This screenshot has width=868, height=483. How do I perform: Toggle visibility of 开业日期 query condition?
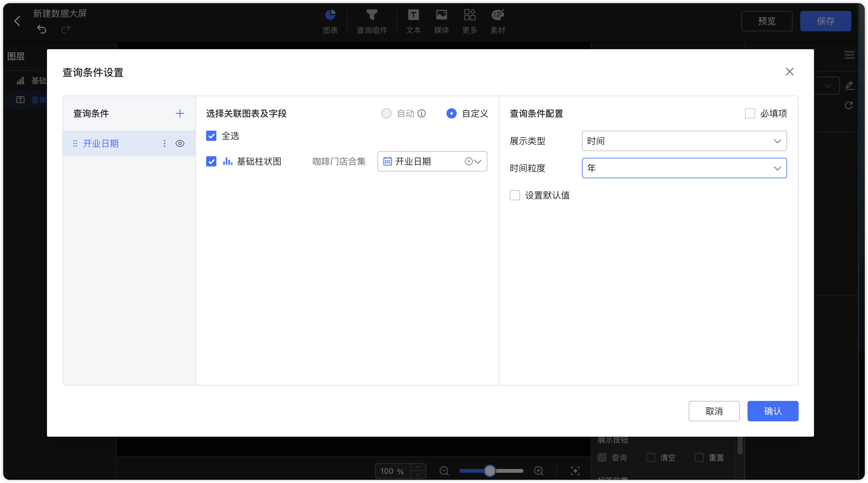[180, 143]
